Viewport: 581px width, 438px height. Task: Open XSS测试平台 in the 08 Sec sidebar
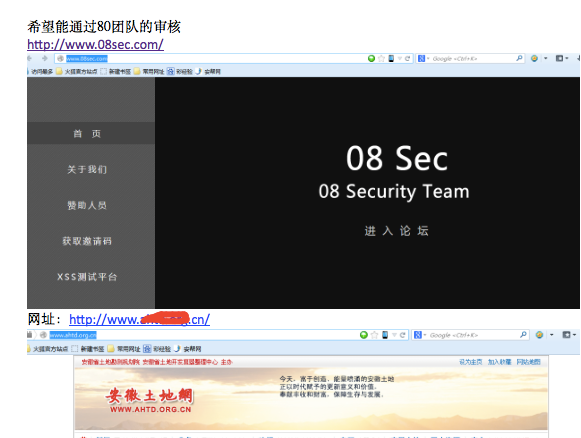tap(87, 277)
